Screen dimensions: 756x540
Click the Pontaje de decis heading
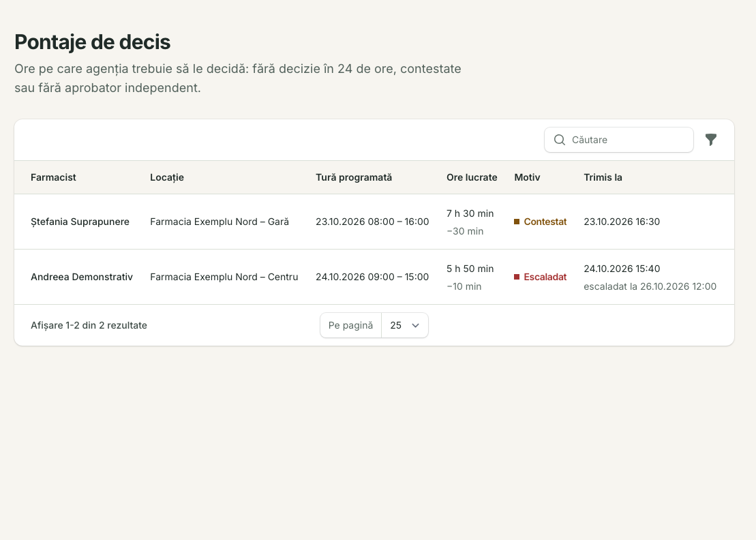coord(93,42)
